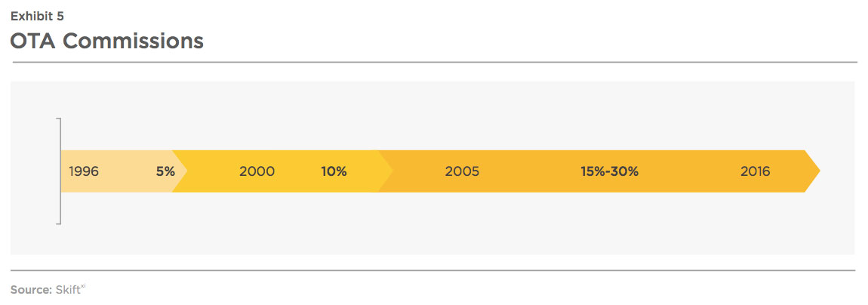Click the 2000 year label

pyautogui.click(x=257, y=171)
